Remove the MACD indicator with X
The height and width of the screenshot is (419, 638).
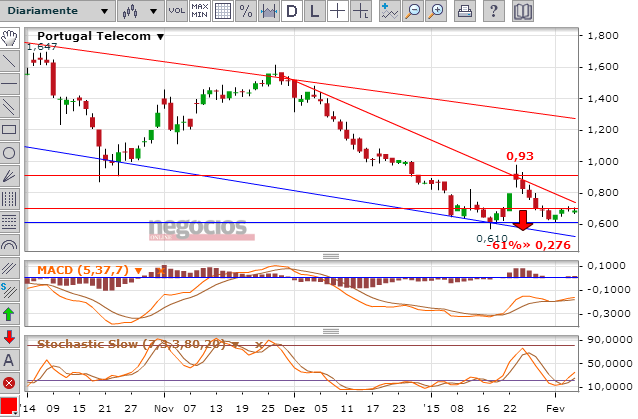pos(161,271)
